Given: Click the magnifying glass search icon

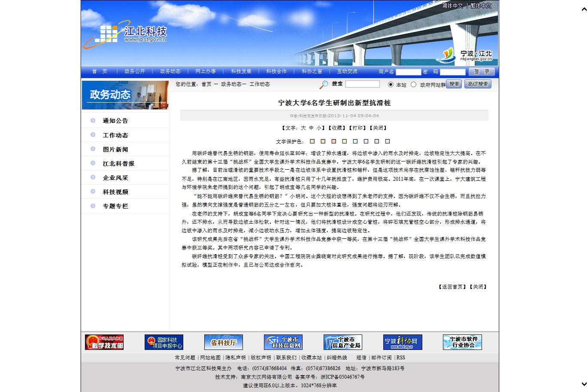Looking at the screenshot, I should [x=324, y=85].
